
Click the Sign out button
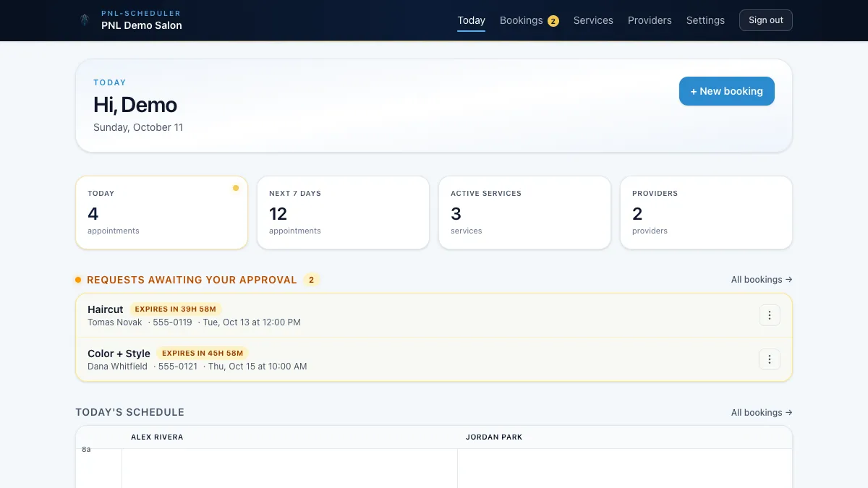coord(766,20)
